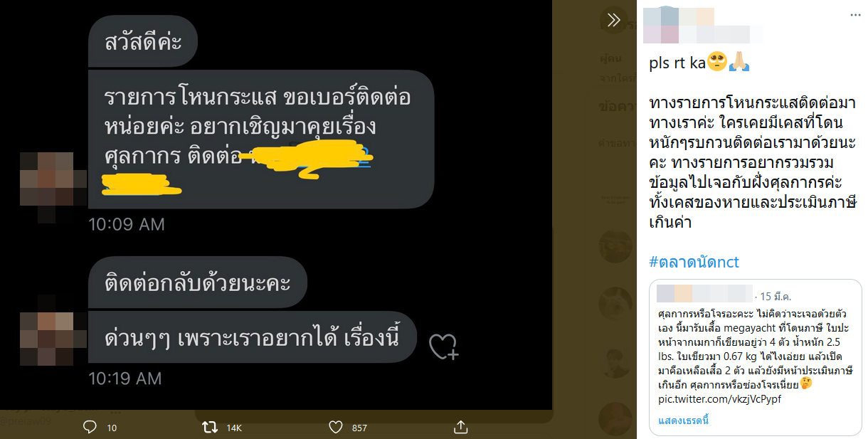The image size is (868, 439).
Task: Open the three-dot more options menu
Action: (x=854, y=14)
